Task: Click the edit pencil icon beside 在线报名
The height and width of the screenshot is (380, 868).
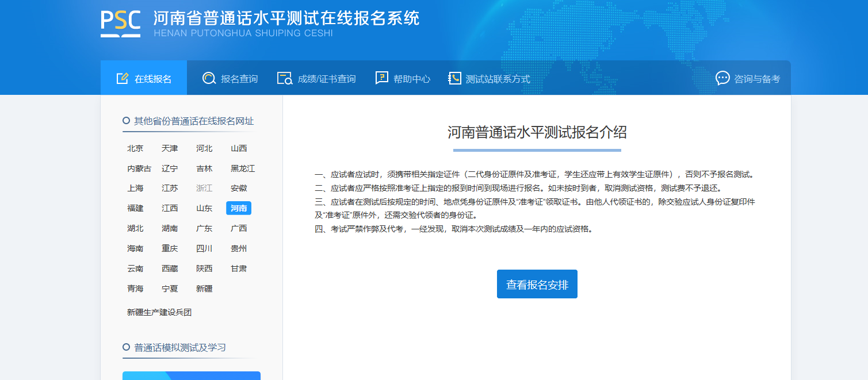Action: pos(122,79)
